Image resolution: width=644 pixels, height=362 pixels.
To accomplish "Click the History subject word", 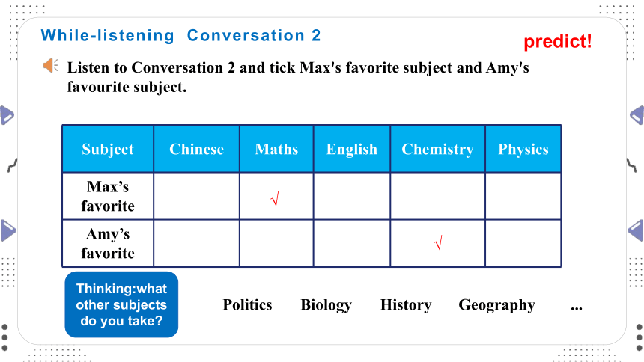I will coord(406,305).
